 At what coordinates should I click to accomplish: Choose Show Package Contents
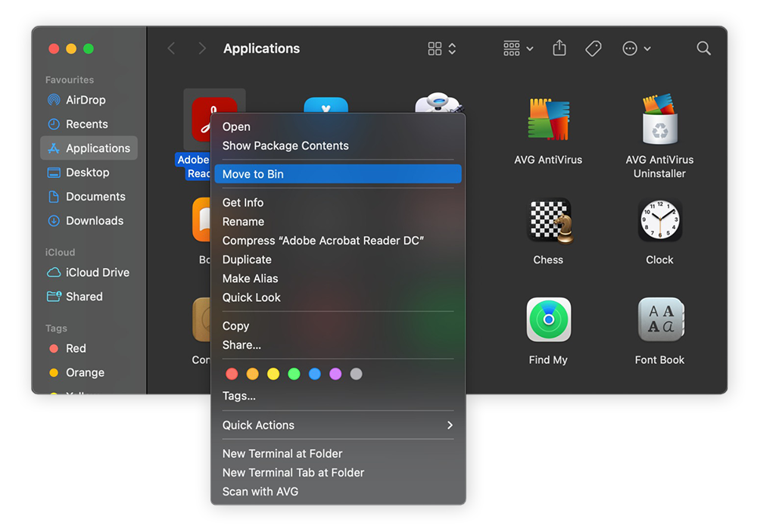338,145
